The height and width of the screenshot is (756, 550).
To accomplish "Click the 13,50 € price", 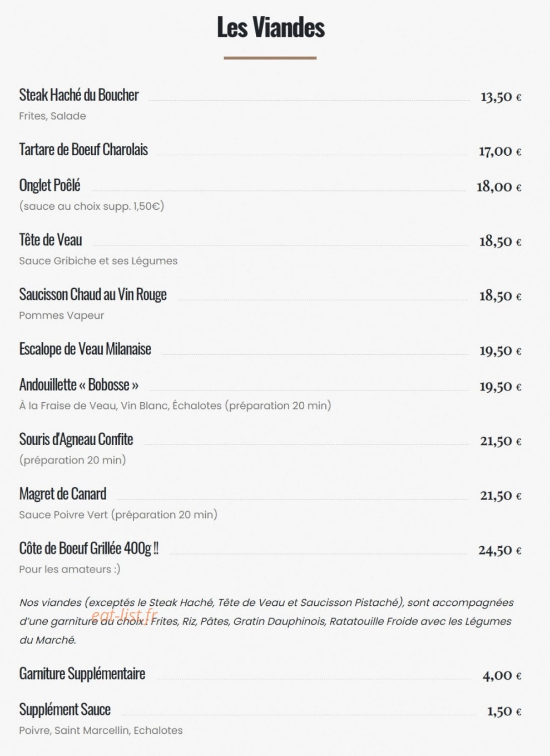I will point(501,97).
